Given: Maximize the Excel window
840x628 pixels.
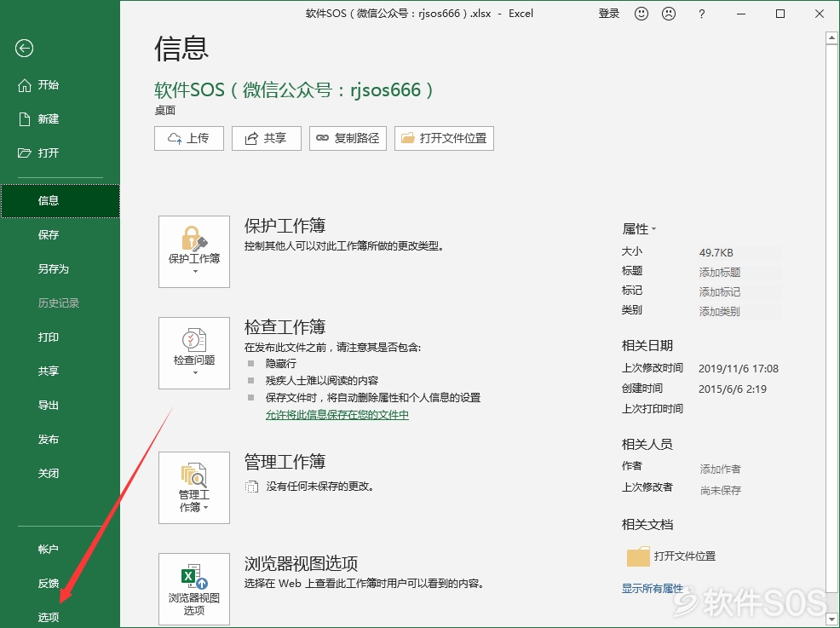Looking at the screenshot, I should coord(780,14).
